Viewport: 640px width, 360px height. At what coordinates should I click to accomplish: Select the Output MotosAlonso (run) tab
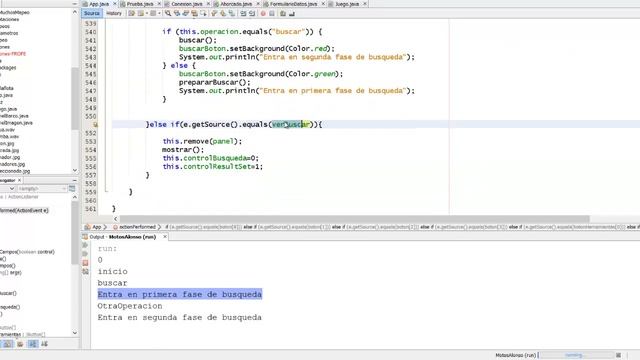(x=122, y=237)
